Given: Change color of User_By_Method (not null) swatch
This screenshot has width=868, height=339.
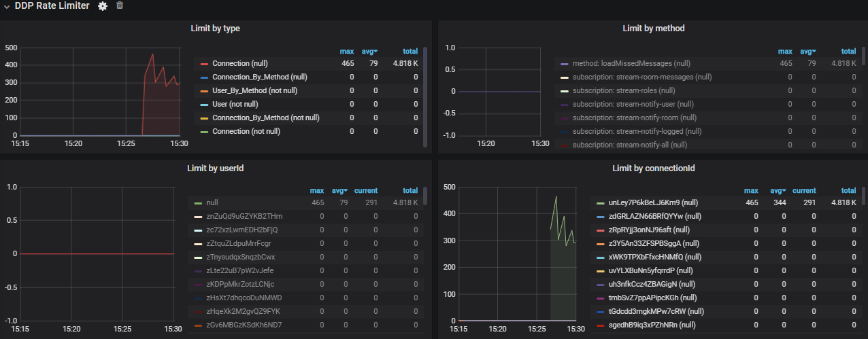Looking at the screenshot, I should tap(204, 91).
